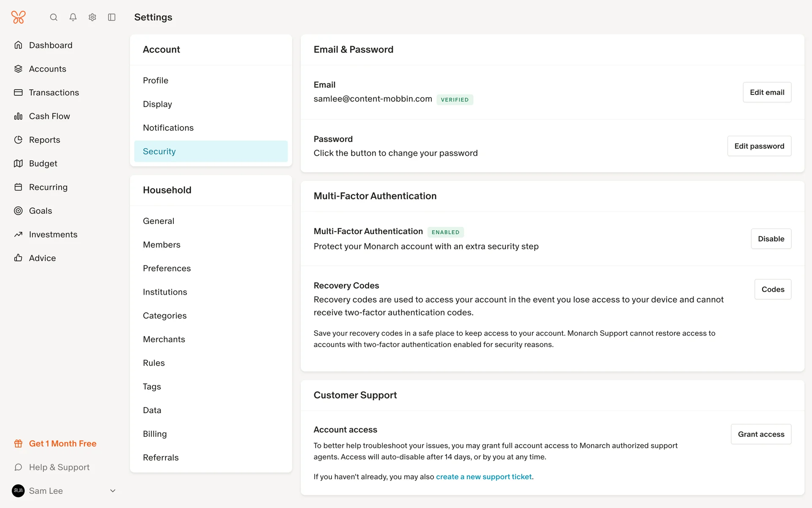This screenshot has width=812, height=508.
Task: Open create a new support ticket link
Action: pyautogui.click(x=483, y=477)
